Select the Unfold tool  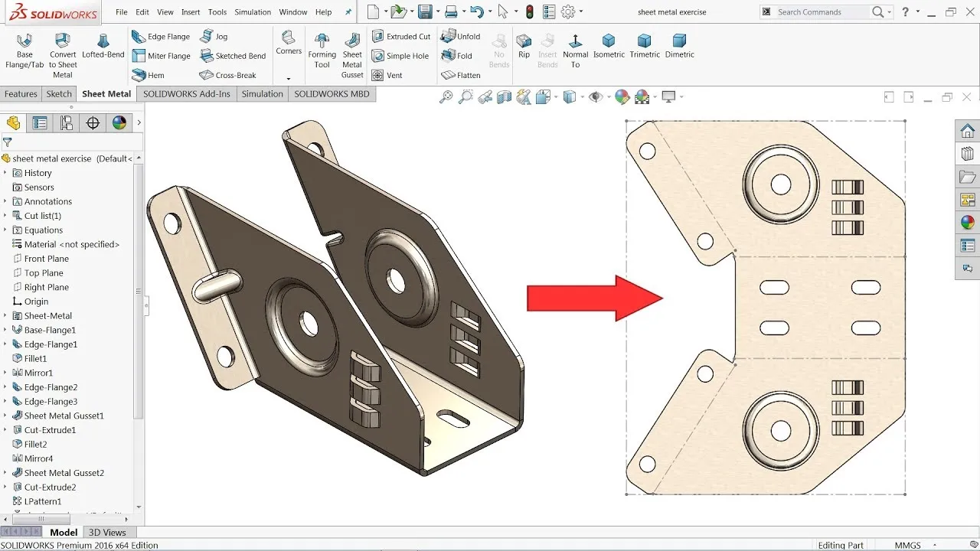point(462,35)
